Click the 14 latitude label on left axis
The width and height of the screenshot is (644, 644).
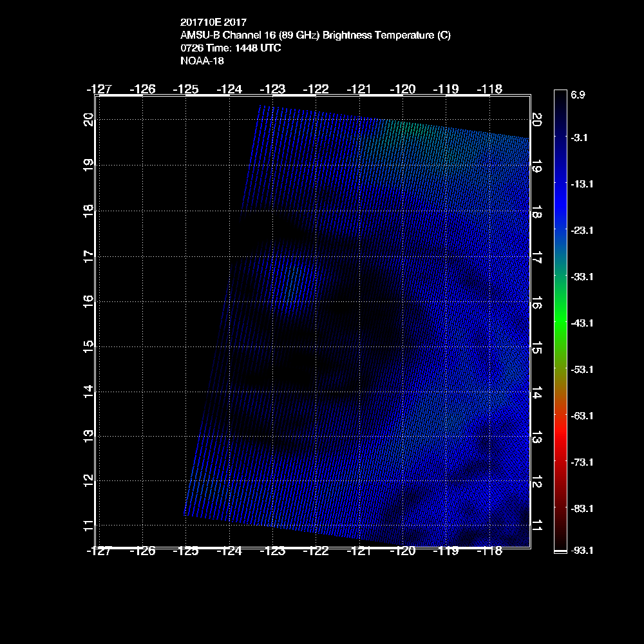coord(88,392)
